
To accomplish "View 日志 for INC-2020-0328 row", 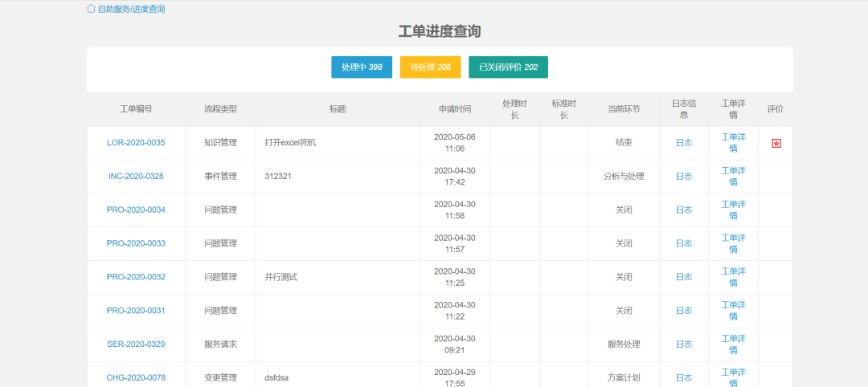I will (683, 177).
